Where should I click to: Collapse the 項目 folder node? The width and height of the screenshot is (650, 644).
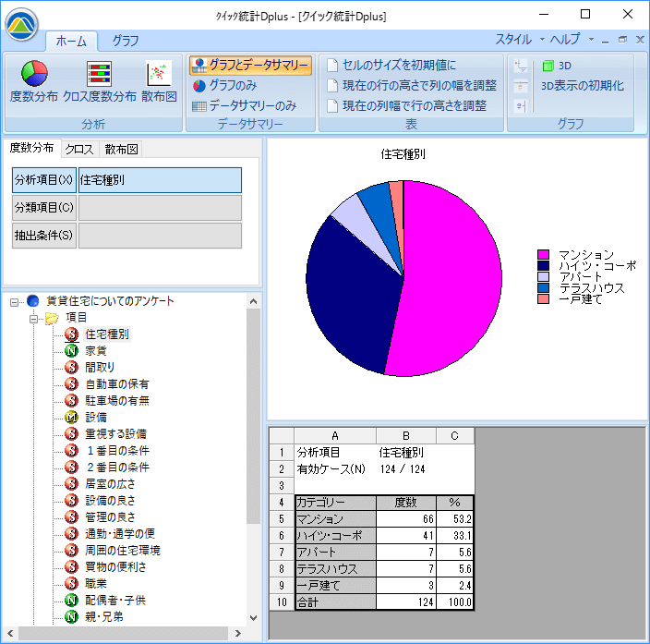click(34, 318)
